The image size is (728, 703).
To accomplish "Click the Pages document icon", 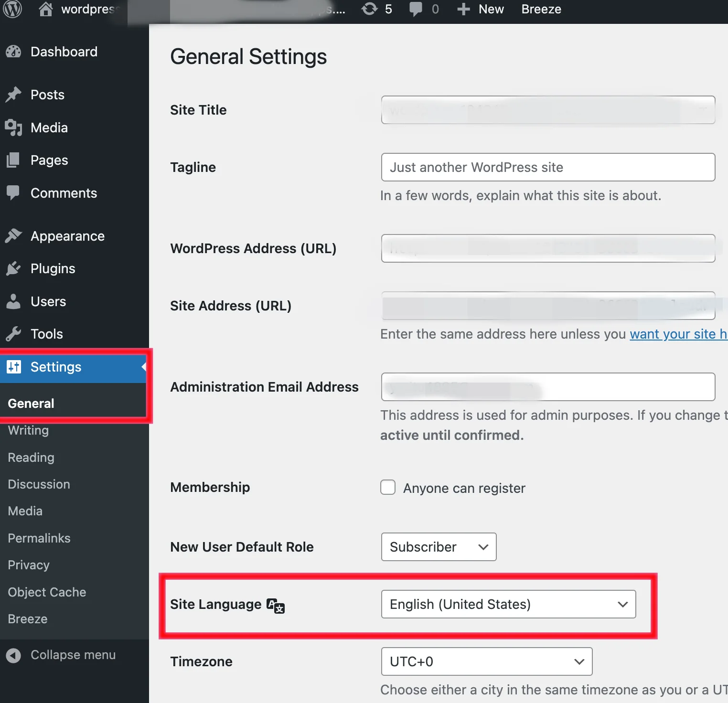I will coord(13,160).
